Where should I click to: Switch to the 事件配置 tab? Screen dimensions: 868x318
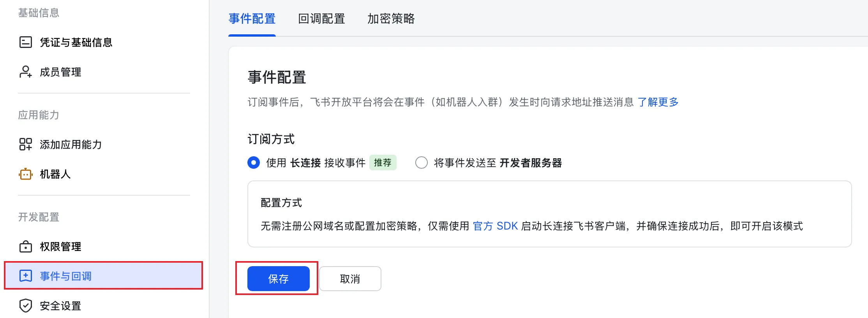coord(252,19)
